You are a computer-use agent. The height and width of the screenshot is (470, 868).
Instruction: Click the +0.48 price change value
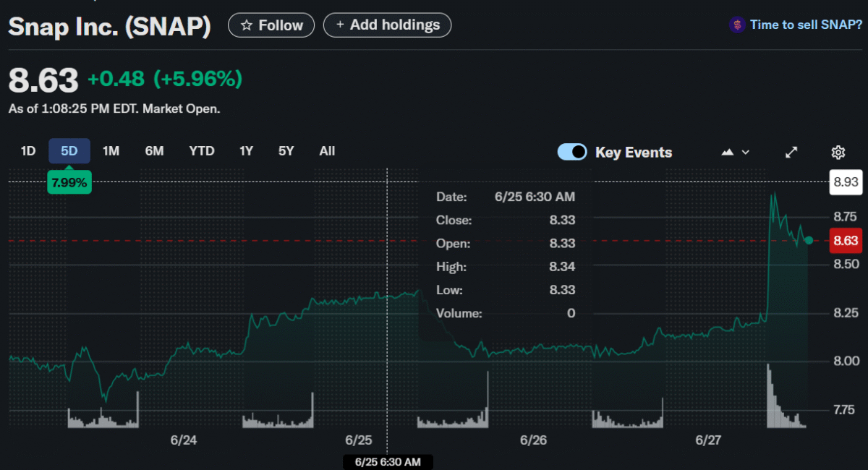click(x=116, y=79)
